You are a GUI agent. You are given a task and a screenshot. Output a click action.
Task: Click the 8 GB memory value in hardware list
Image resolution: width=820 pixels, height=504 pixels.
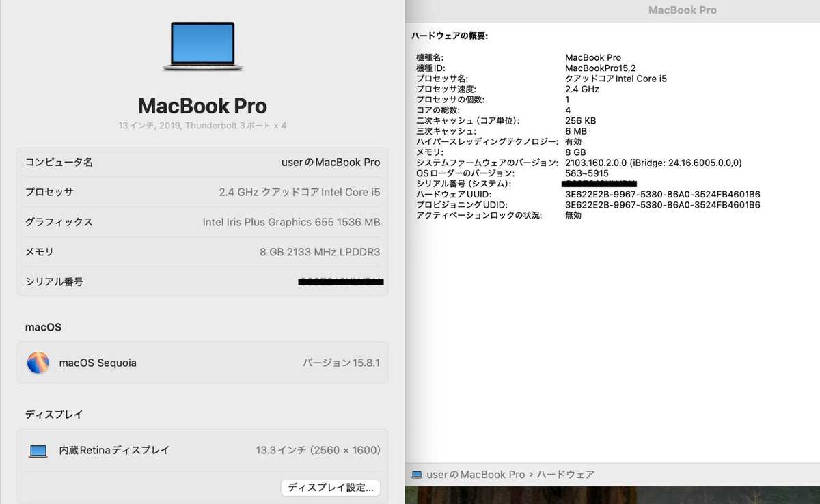(575, 152)
